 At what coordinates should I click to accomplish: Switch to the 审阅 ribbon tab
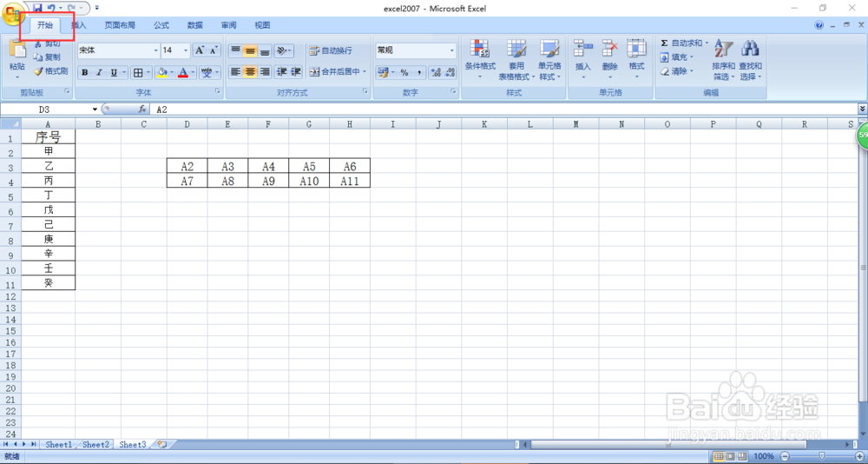(228, 25)
